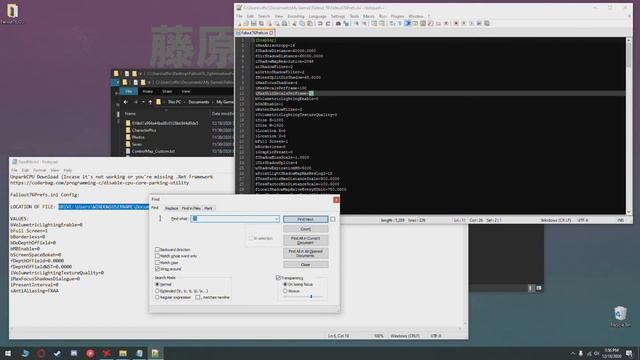The image size is (640, 360).
Task: Open the Share tab in File Explorer
Action: [167, 91]
